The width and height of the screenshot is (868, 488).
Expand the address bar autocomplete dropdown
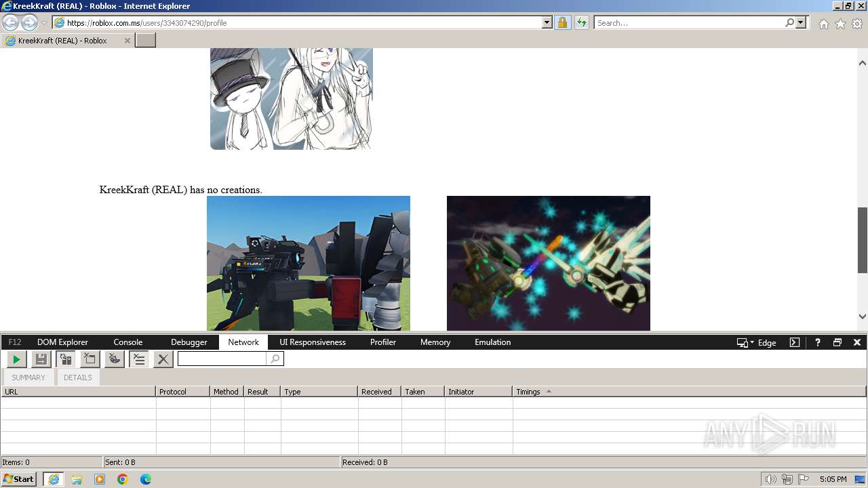547,22
